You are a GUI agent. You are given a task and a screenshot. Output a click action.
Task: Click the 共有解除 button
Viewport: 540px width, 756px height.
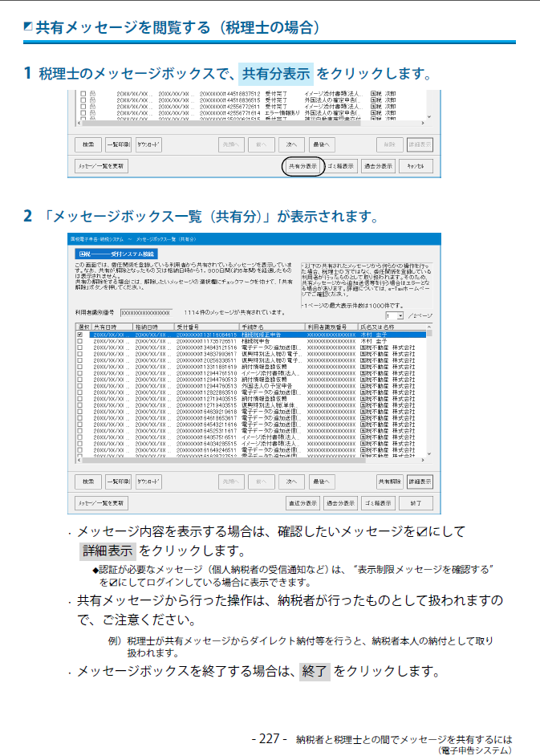pos(390,482)
